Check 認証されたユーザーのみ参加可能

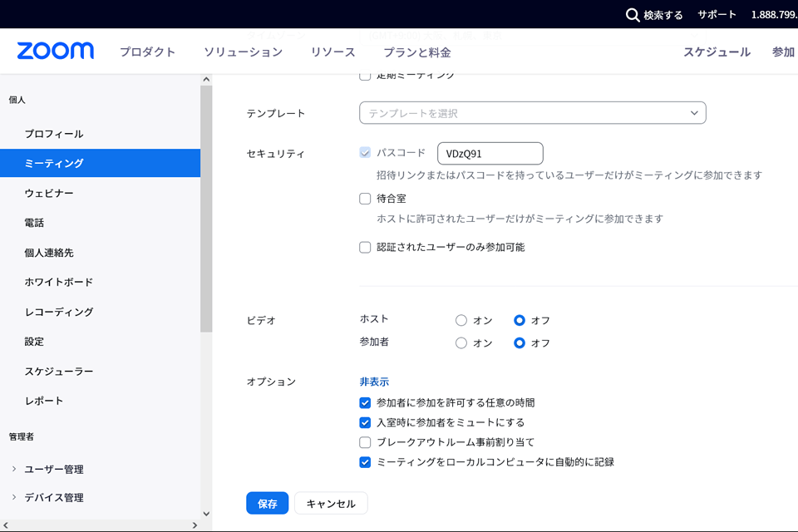pyautogui.click(x=364, y=247)
